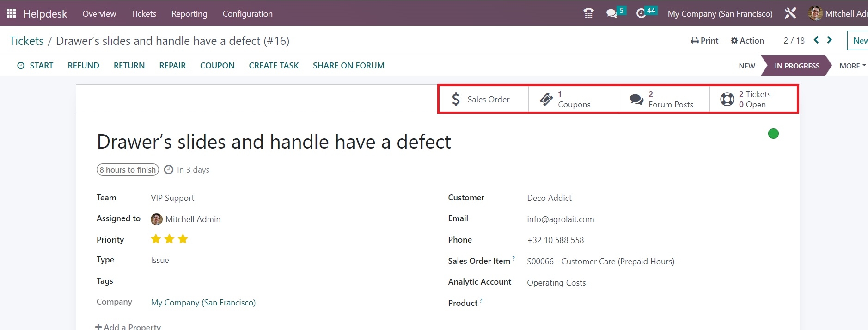868x330 pixels.
Task: Open the apps grid menu icon
Action: tap(12, 13)
